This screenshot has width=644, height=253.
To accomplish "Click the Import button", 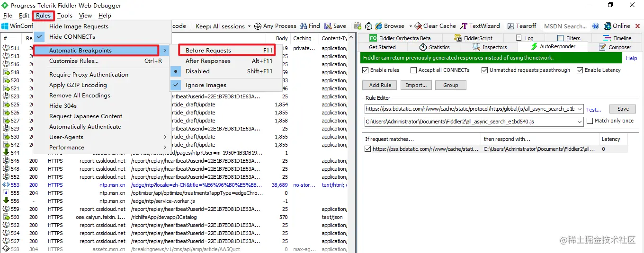I will 416,85.
